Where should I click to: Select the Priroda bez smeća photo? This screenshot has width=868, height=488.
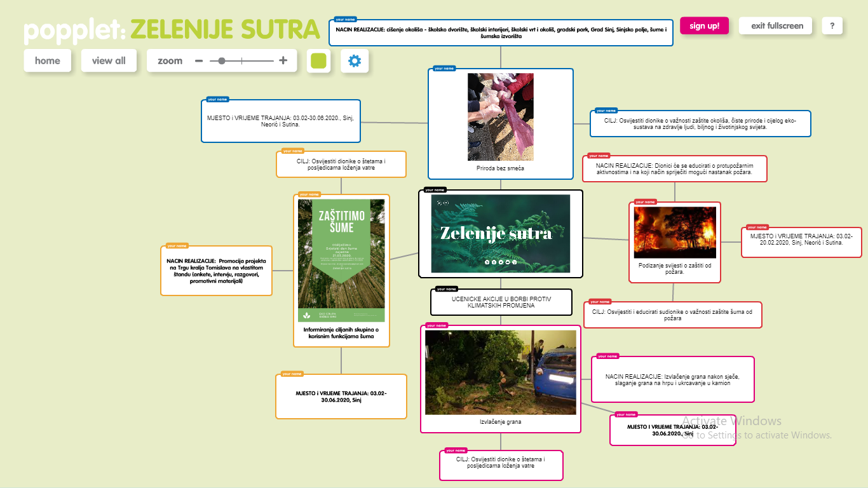tap(501, 117)
